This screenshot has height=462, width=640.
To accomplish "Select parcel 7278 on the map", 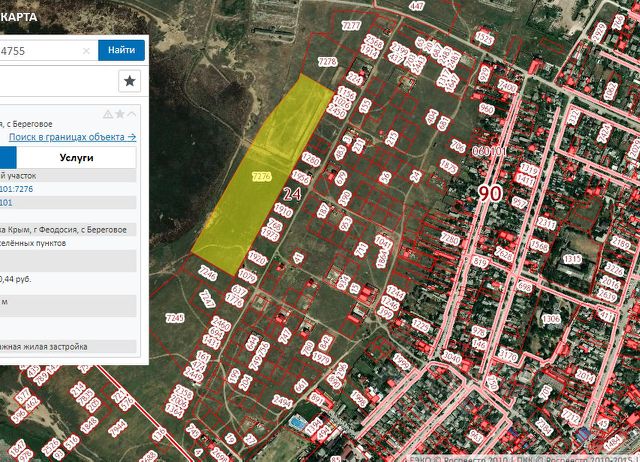I will pyautogui.click(x=327, y=62).
